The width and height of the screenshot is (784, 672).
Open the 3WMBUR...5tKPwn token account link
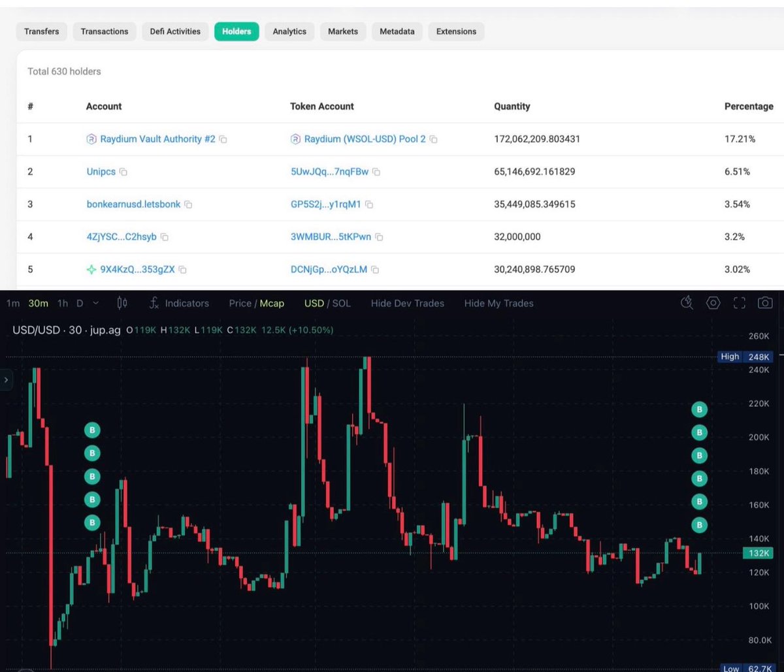331,237
